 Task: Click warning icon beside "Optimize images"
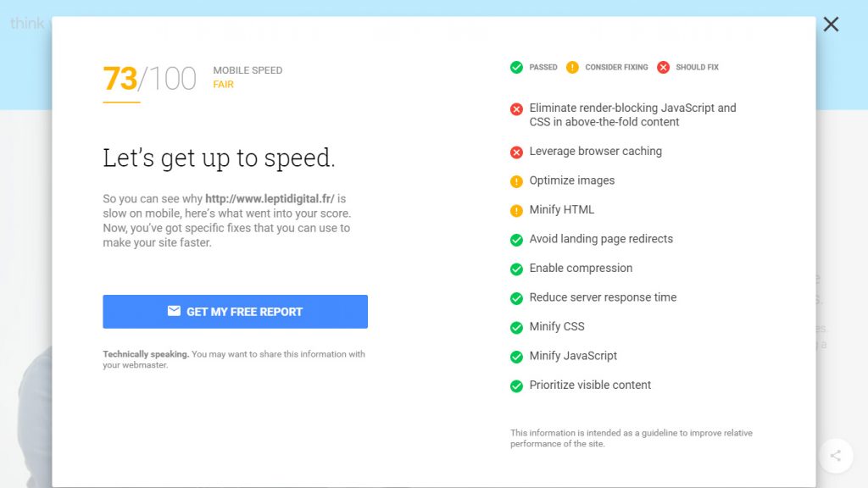[516, 180]
